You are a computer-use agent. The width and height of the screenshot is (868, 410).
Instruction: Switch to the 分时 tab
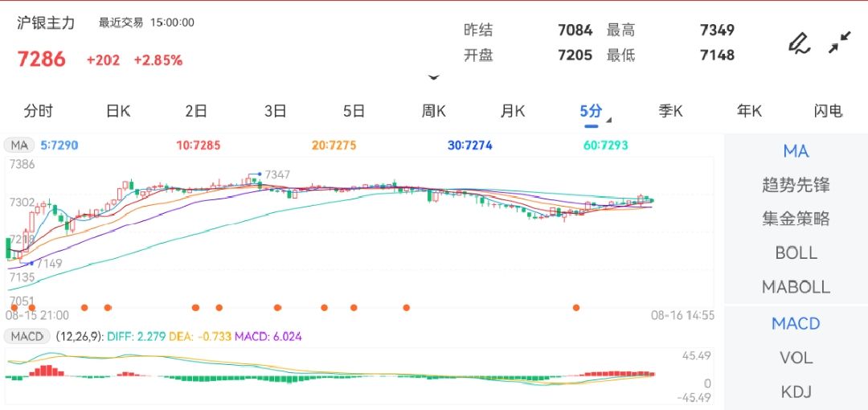click(x=39, y=111)
